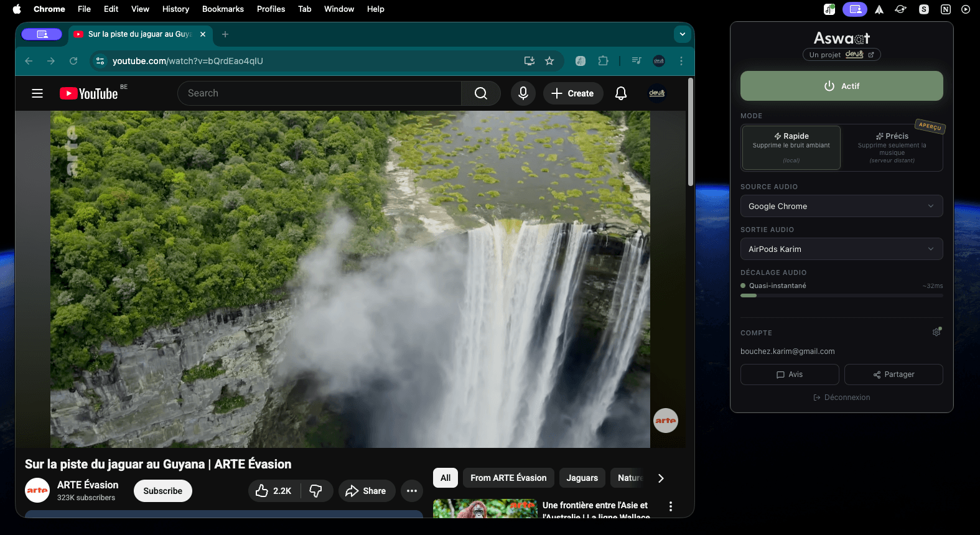Select the All filter chip
This screenshot has width=980, height=535.
[446, 478]
